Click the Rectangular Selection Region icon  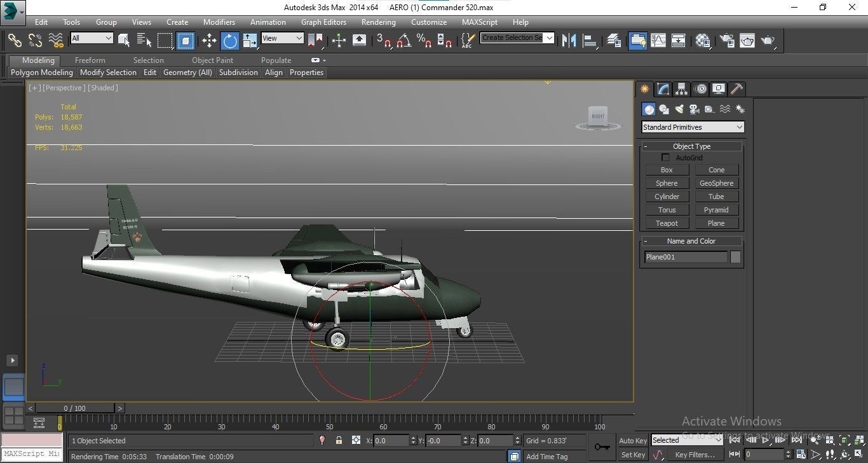coord(165,41)
